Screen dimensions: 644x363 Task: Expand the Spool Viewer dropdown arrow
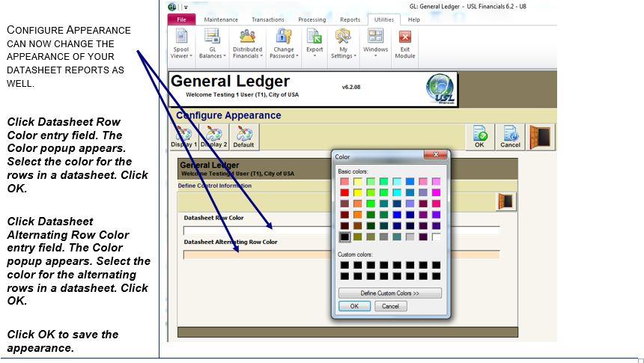(191, 56)
